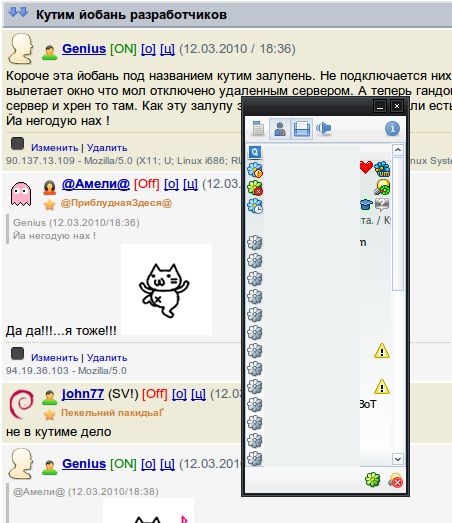This screenshot has height=523, width=452.
Task: Open the green flower status menu at the bottom
Action: pos(373,480)
